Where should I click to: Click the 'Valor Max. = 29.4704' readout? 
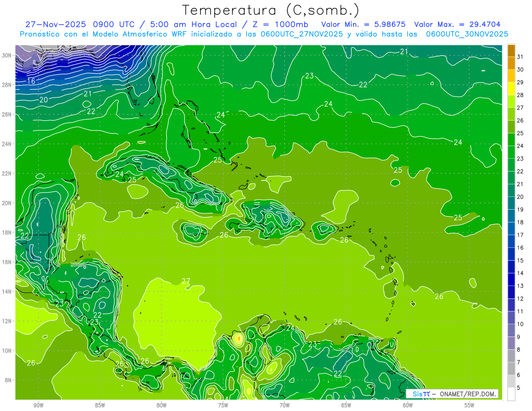(x=457, y=24)
